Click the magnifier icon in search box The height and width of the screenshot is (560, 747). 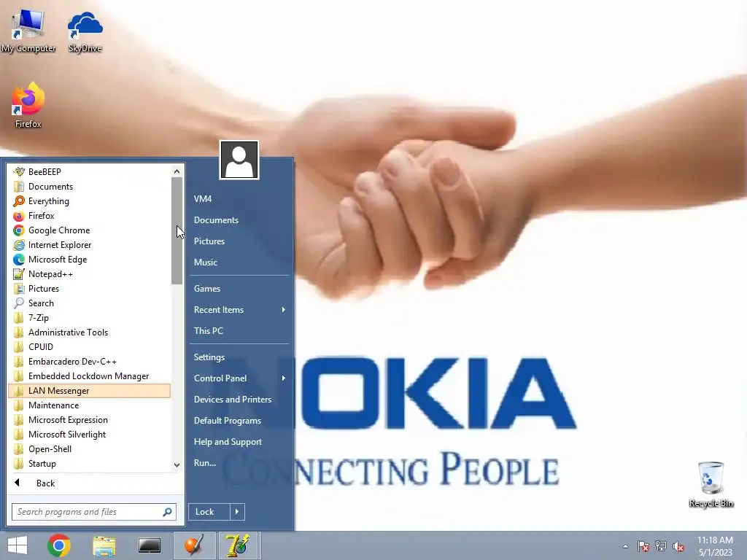pos(167,512)
